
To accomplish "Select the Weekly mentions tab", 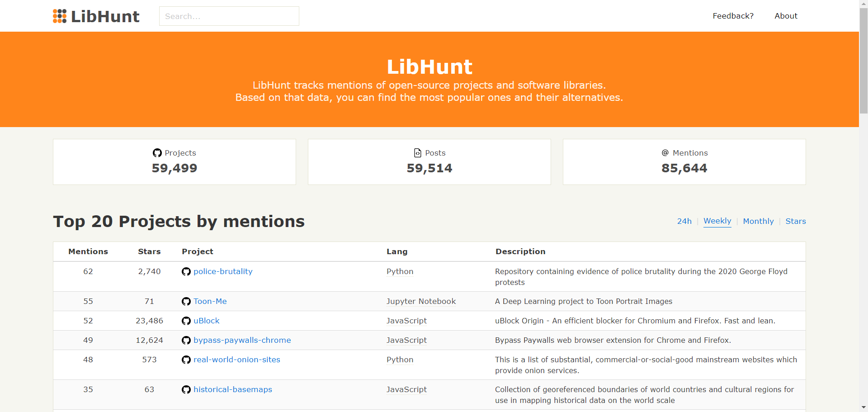I will (x=717, y=221).
